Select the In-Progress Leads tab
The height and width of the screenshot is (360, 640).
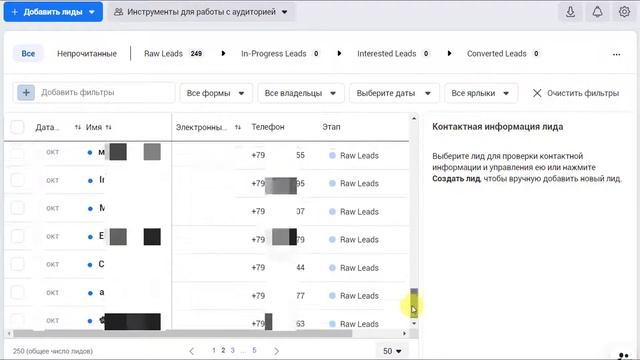[280, 53]
